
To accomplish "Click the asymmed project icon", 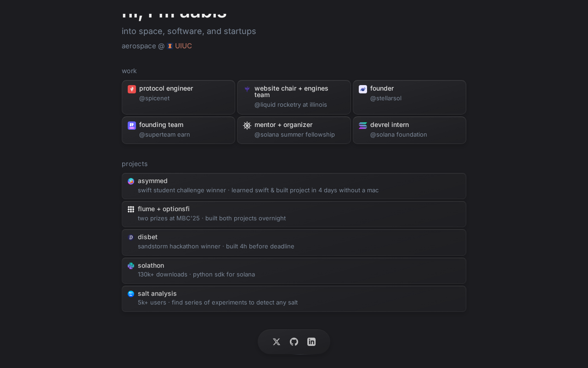I will click(x=131, y=181).
